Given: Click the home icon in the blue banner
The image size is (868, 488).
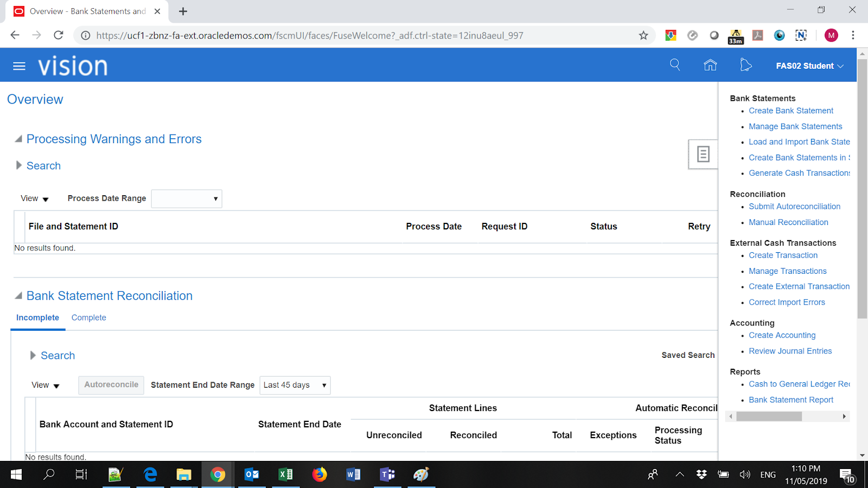Looking at the screenshot, I should 710,65.
